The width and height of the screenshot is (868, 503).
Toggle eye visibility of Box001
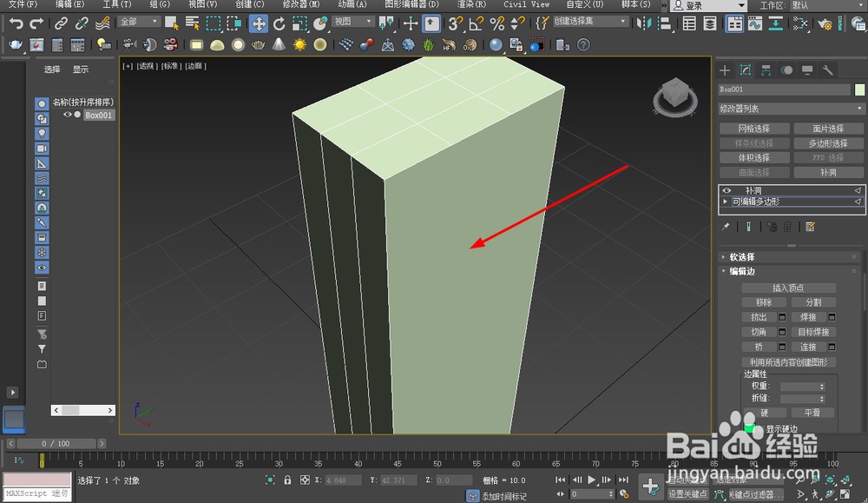68,115
